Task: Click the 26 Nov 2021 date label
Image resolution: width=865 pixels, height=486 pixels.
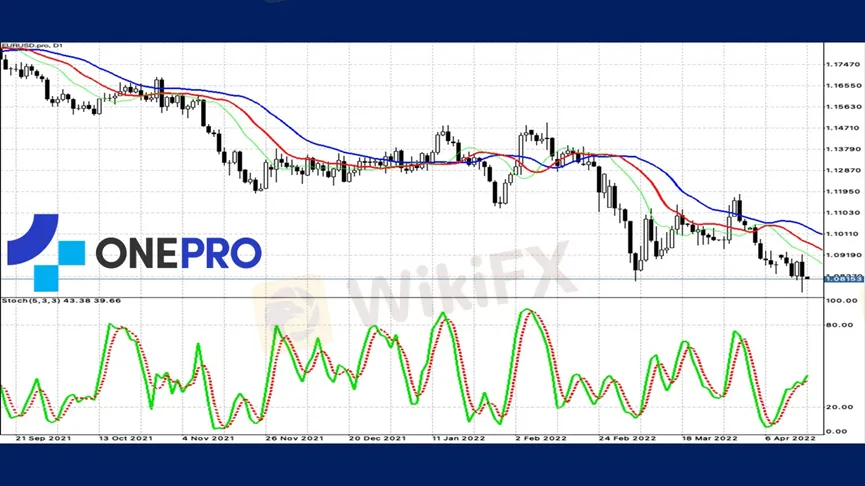Action: coord(294,439)
